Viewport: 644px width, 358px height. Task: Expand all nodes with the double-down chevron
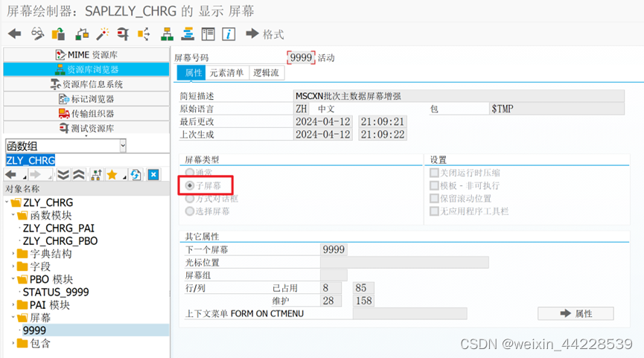point(63,175)
